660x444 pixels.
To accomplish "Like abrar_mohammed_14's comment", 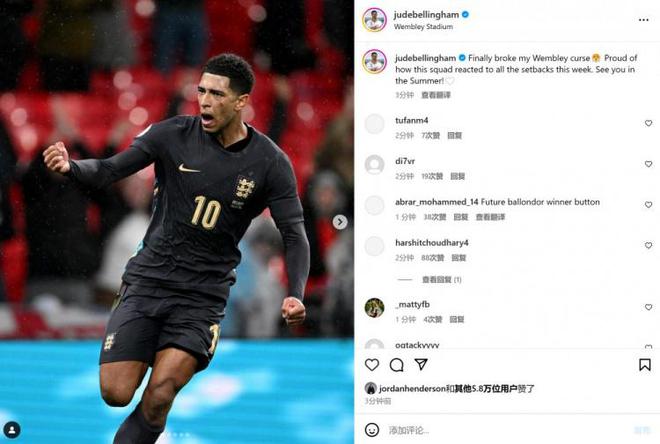I will pos(648,205).
